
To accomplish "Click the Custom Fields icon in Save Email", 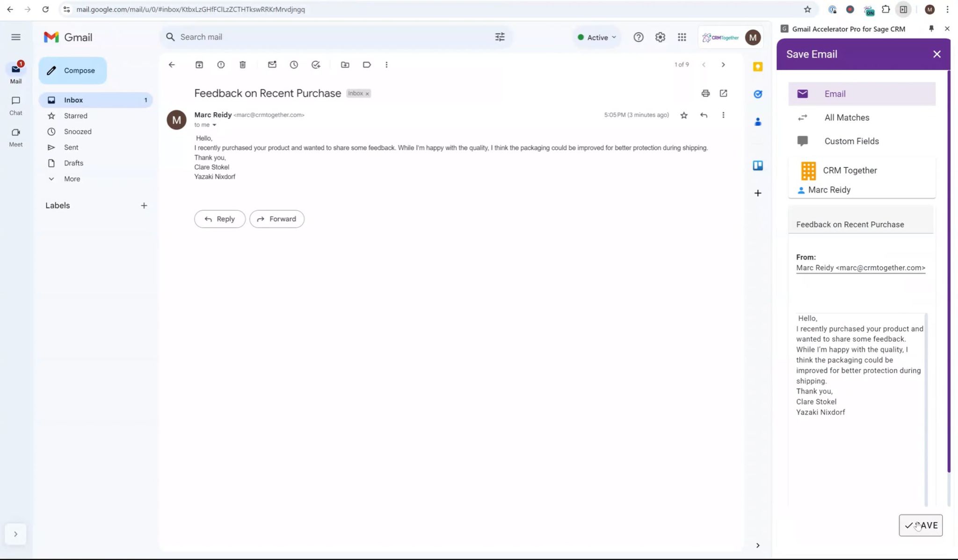I will [803, 141].
